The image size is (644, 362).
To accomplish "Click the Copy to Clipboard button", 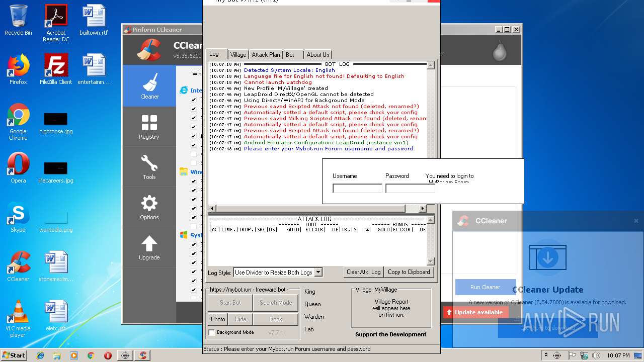I will point(409,272).
